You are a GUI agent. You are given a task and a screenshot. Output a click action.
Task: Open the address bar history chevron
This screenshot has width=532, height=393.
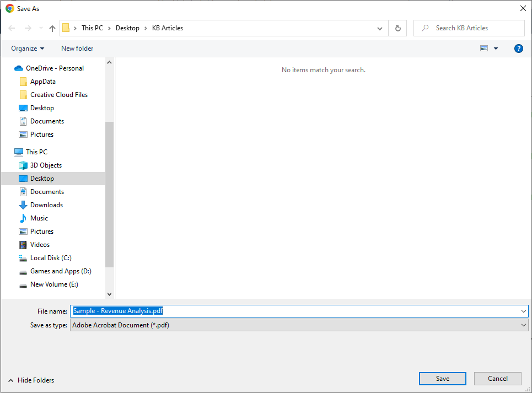[379, 28]
